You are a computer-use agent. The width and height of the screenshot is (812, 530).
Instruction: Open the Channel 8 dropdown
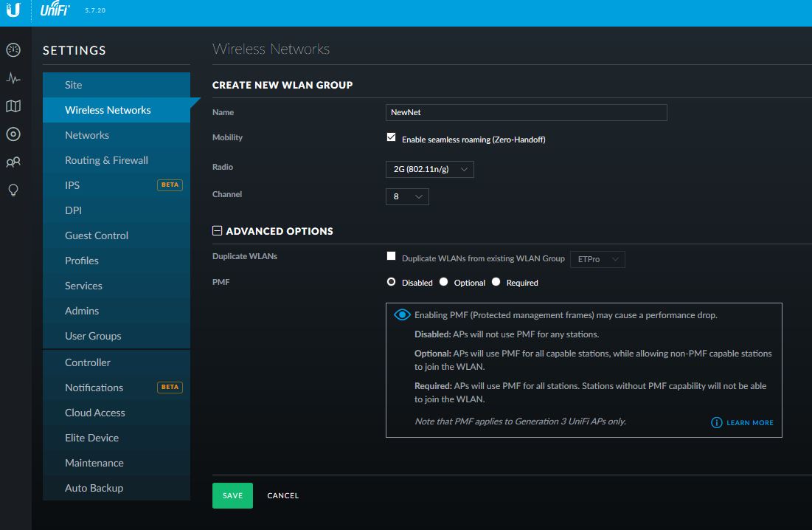point(407,196)
